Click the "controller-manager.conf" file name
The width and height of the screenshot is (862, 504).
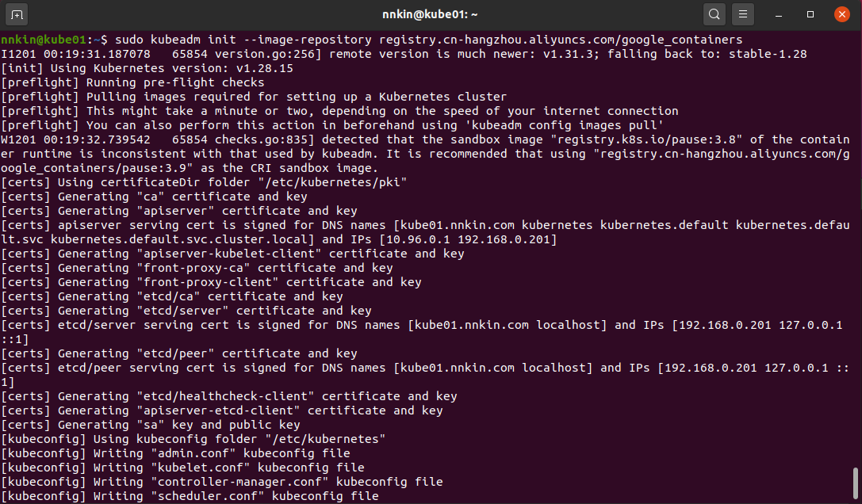(x=233, y=482)
